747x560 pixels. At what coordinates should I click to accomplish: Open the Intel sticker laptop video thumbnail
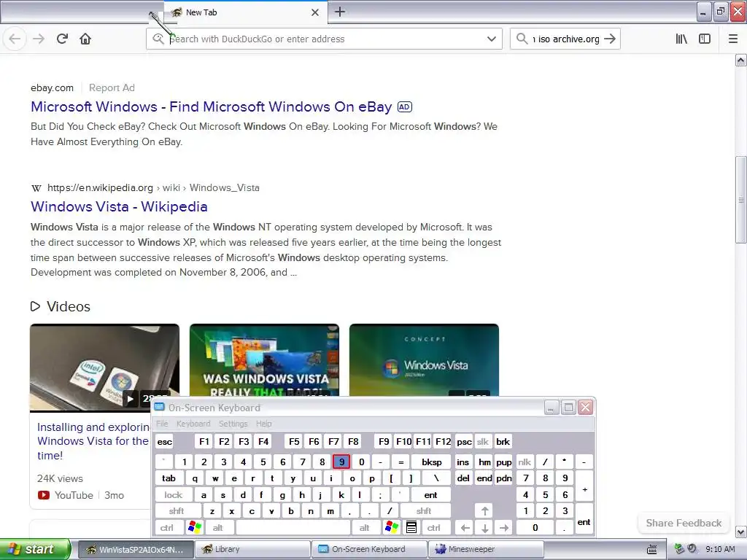(x=104, y=367)
